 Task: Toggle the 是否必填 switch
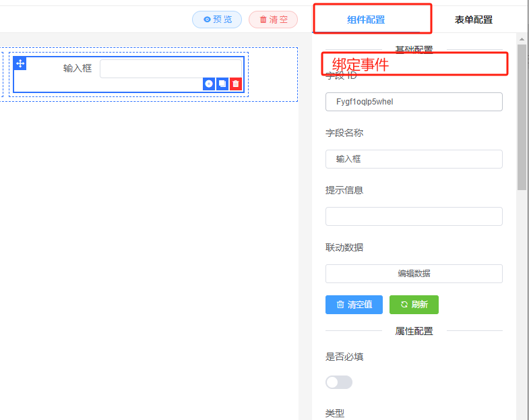tap(339, 382)
